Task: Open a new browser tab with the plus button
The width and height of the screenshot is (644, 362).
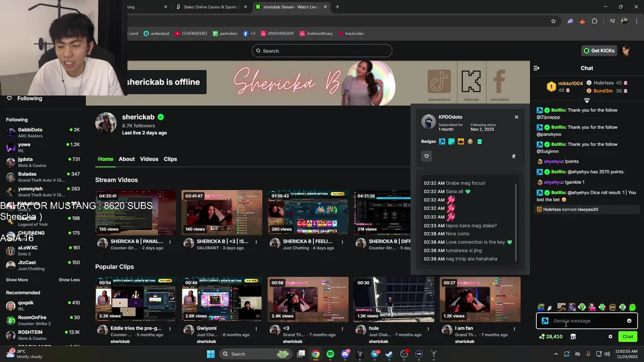Action: [337, 7]
